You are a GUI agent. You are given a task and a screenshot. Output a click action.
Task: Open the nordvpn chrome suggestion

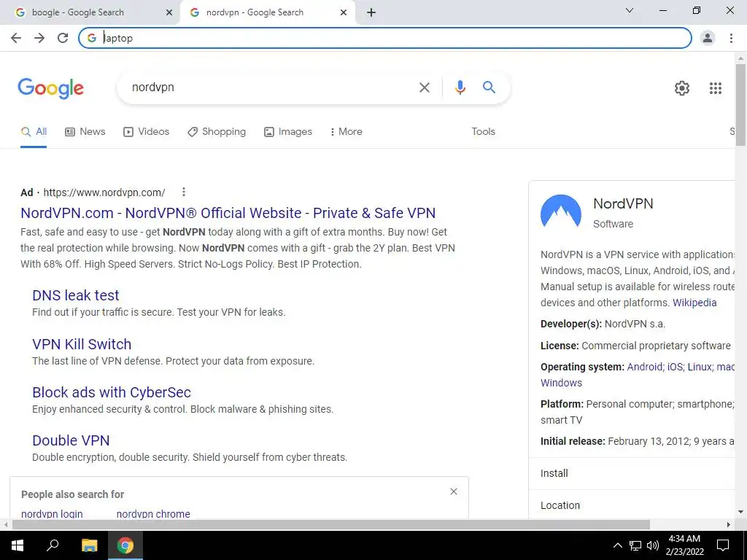[153, 514]
